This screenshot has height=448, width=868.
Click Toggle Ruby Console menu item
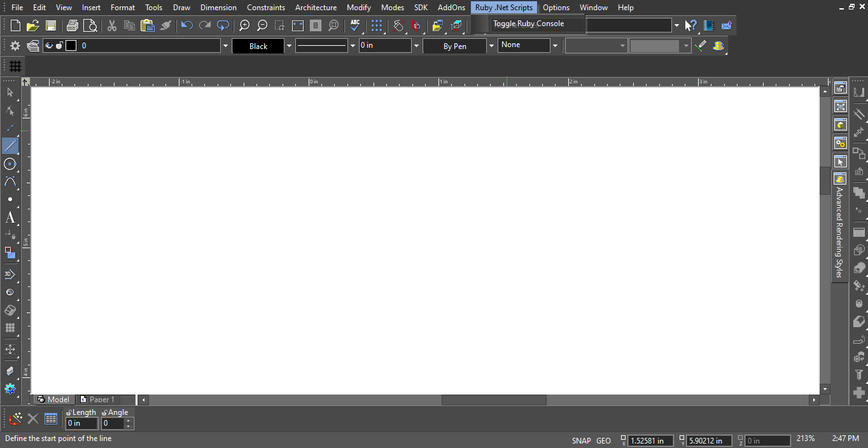click(x=528, y=24)
